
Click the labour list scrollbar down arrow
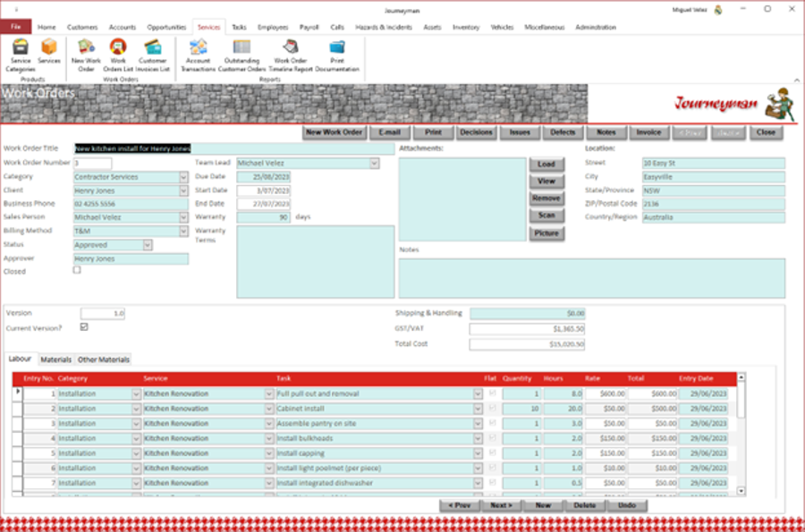(741, 491)
